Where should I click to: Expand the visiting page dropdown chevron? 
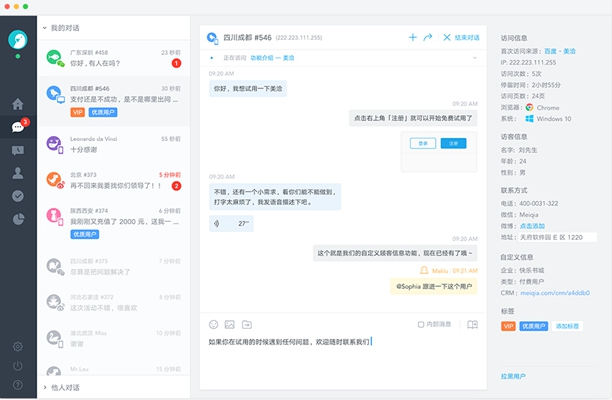476,58
